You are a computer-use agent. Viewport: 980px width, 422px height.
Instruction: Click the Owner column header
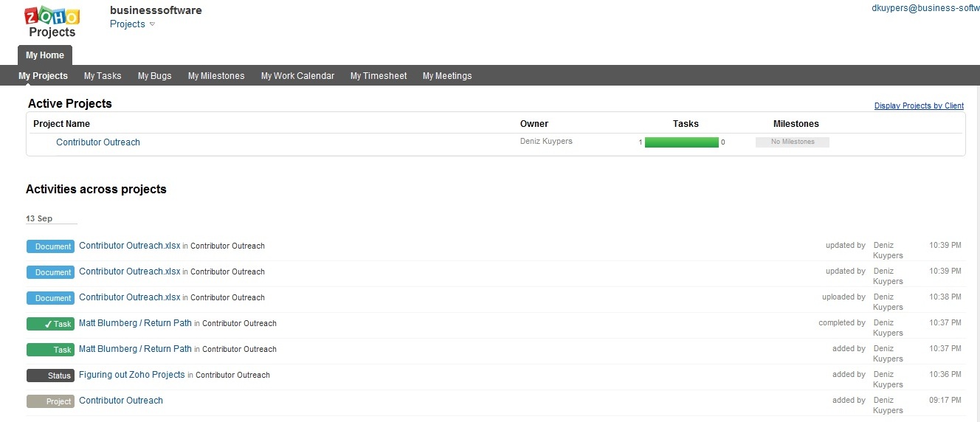click(x=534, y=124)
